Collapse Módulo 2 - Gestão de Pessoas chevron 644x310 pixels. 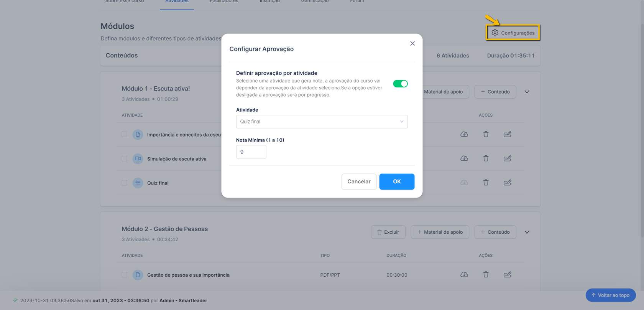click(x=527, y=232)
